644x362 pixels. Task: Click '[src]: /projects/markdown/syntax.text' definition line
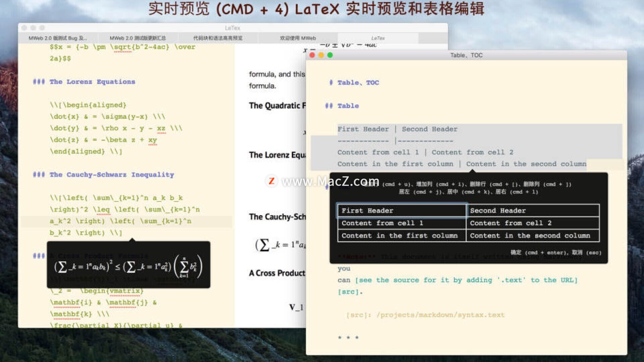[425, 315]
